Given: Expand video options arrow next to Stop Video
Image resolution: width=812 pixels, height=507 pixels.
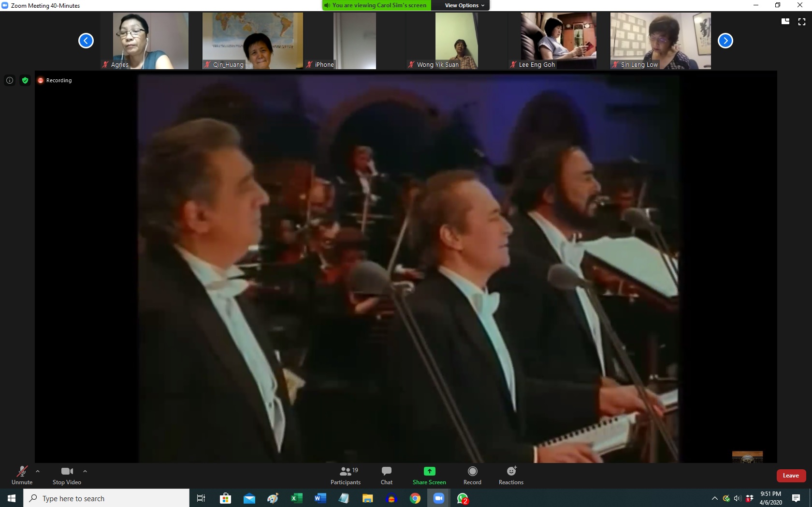Looking at the screenshot, I should (x=85, y=471).
